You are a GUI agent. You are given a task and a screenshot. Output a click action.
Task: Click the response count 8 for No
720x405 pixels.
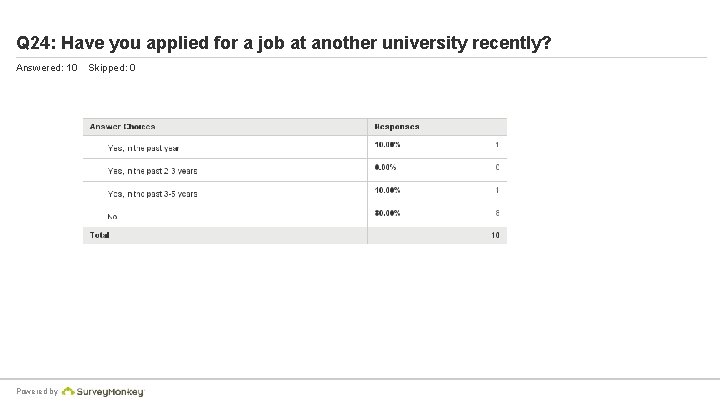click(x=496, y=213)
